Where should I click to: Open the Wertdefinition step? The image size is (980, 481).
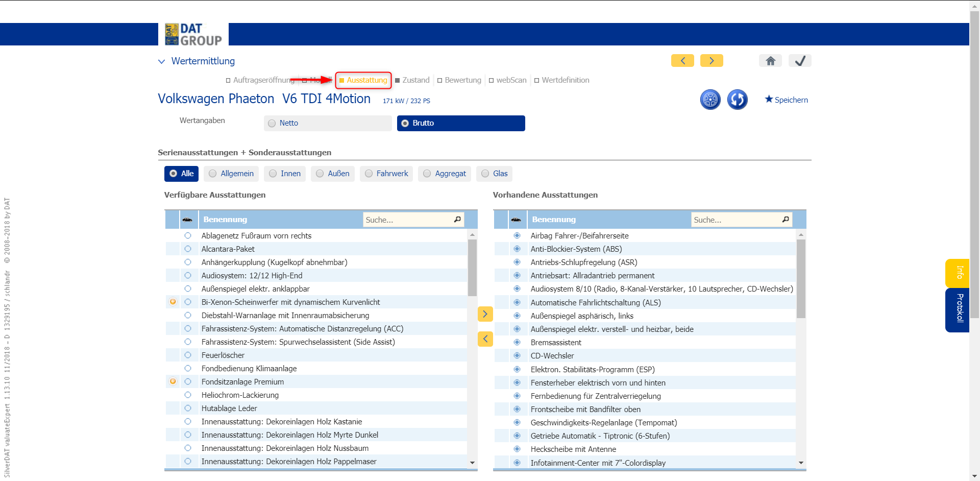tap(562, 80)
